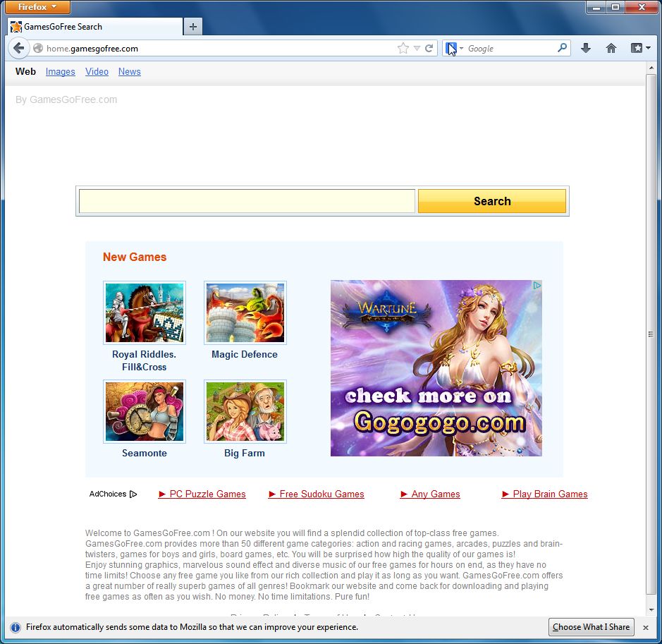Image resolution: width=662 pixels, height=644 pixels.
Task: Open the PC Puzzle Games link
Action: tap(202, 494)
